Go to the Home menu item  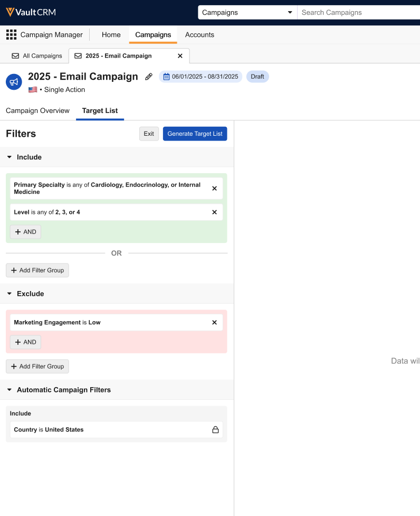coord(111,35)
